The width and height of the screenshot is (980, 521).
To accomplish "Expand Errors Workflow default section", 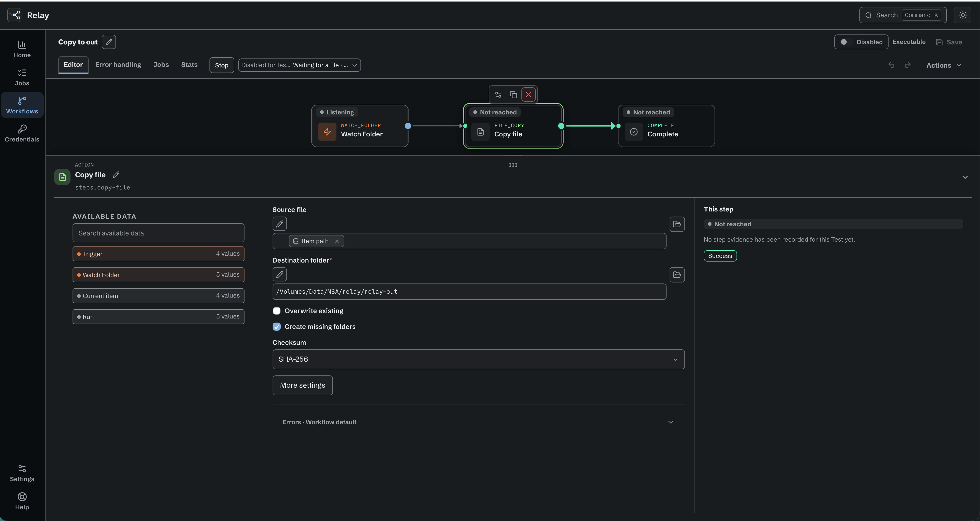I will click(x=479, y=422).
